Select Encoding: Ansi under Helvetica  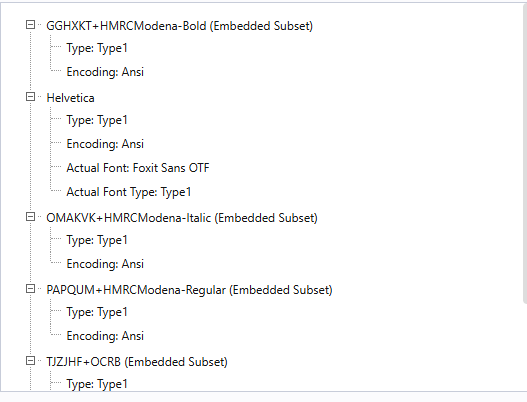pos(105,144)
